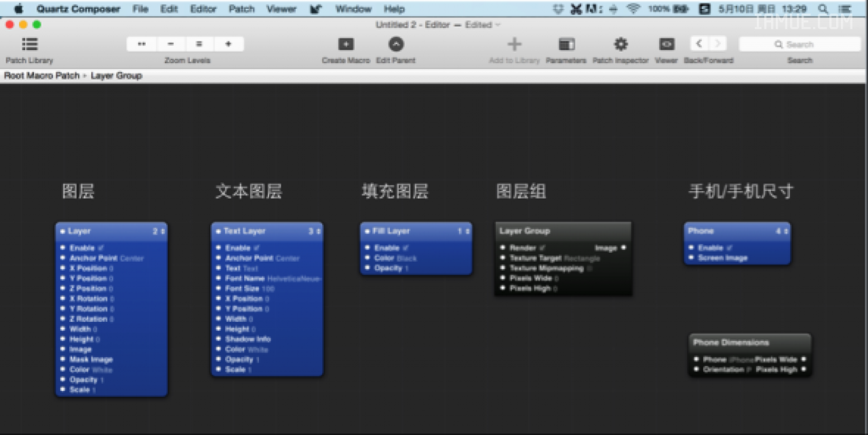Open the Help menu
Image resolution: width=868 pixels, height=435 pixels.
[x=394, y=9]
